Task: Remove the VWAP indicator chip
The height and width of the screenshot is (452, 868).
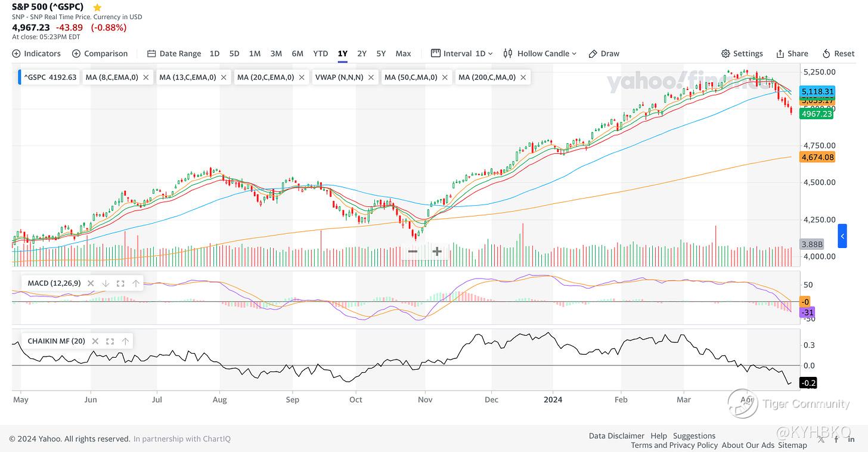Action: click(x=371, y=78)
